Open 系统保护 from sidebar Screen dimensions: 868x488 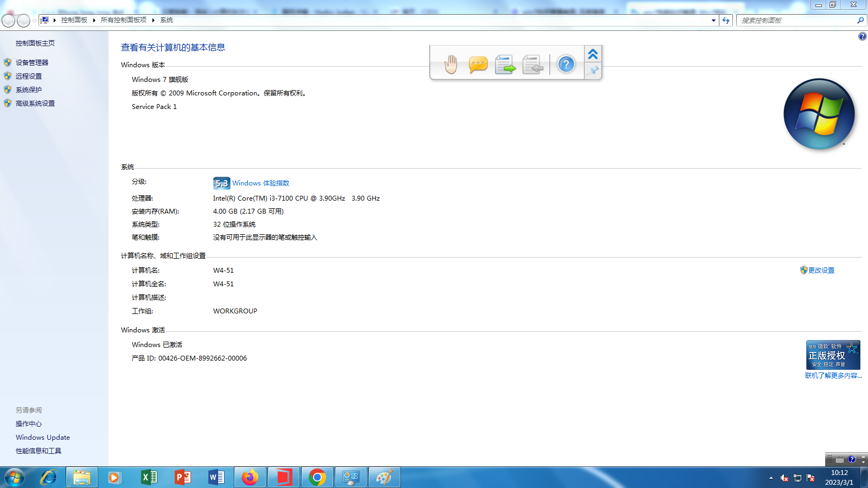pos(29,90)
